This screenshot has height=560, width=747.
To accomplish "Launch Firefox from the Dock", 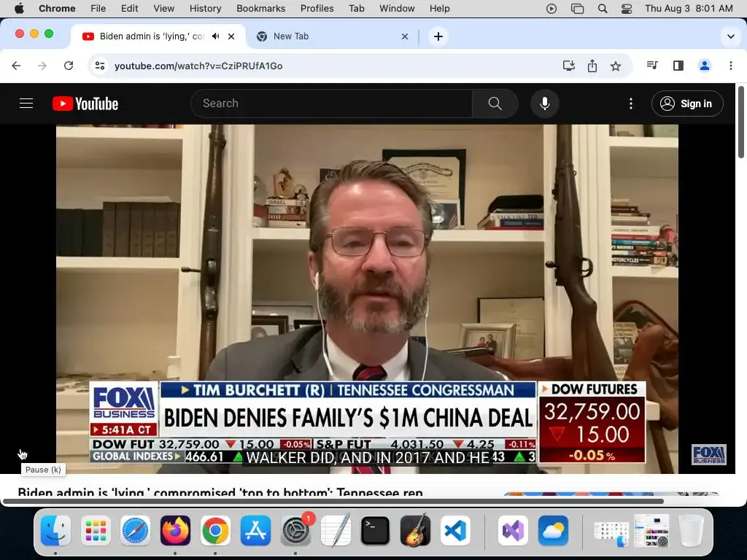I will click(x=175, y=530).
